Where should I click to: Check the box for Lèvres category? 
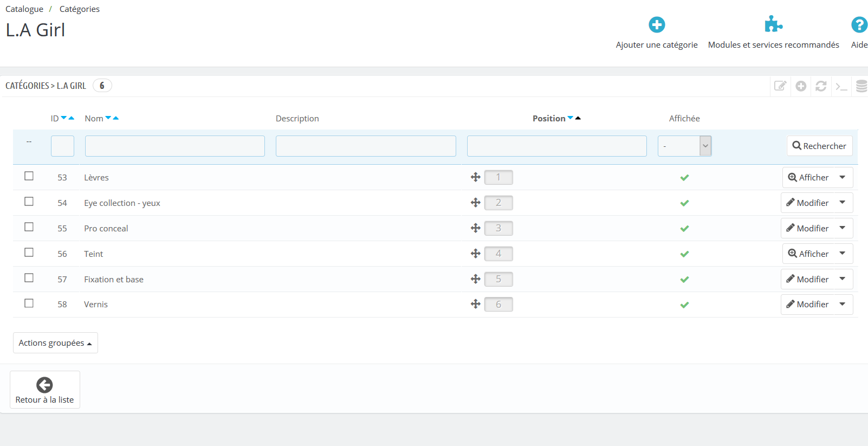coord(29,176)
